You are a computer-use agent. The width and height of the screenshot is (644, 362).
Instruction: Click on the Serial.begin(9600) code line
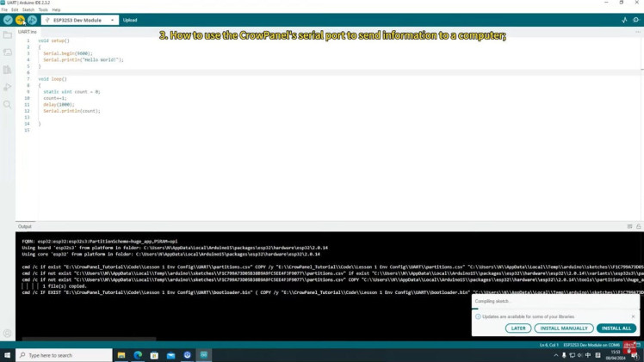(x=68, y=53)
